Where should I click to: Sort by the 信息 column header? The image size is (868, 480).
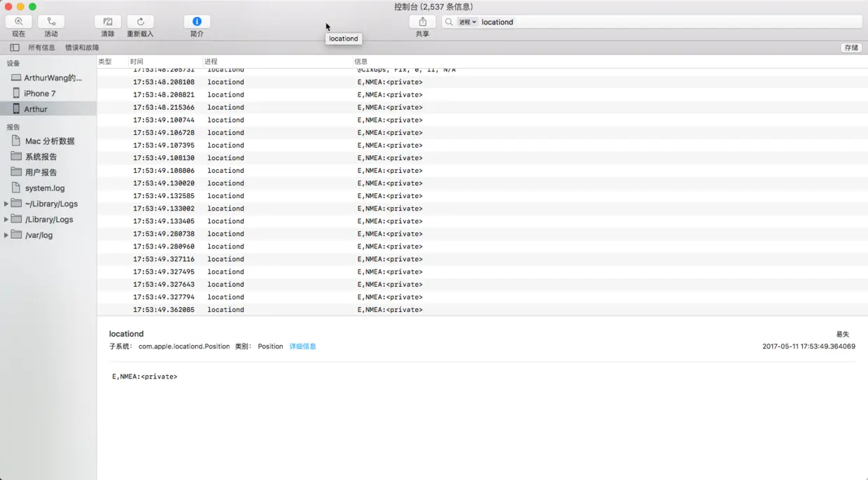click(360, 62)
